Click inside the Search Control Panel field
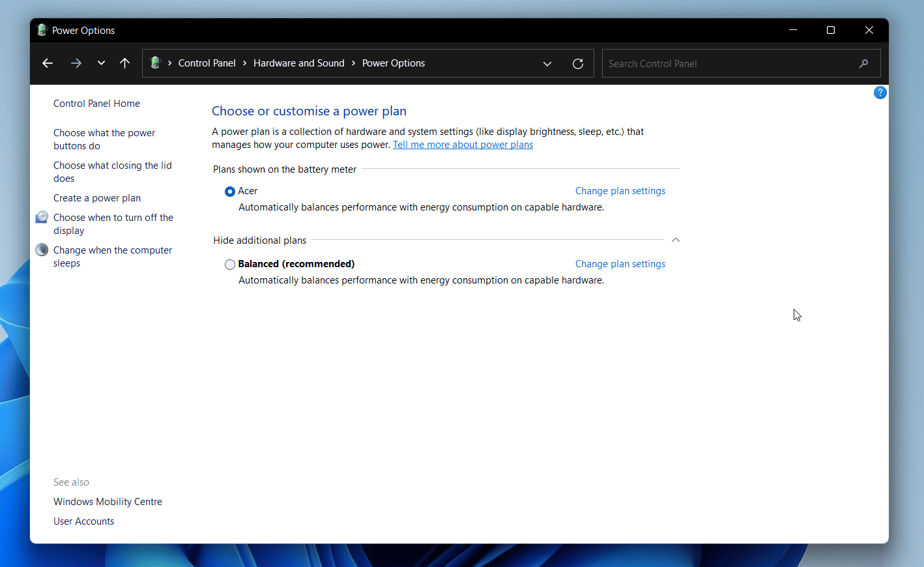This screenshot has width=924, height=567. (717, 63)
